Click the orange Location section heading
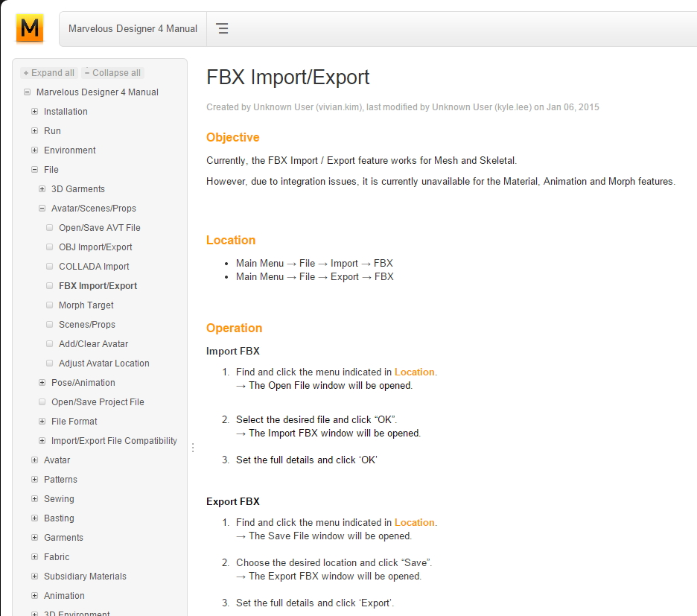This screenshot has width=697, height=616. pos(231,240)
